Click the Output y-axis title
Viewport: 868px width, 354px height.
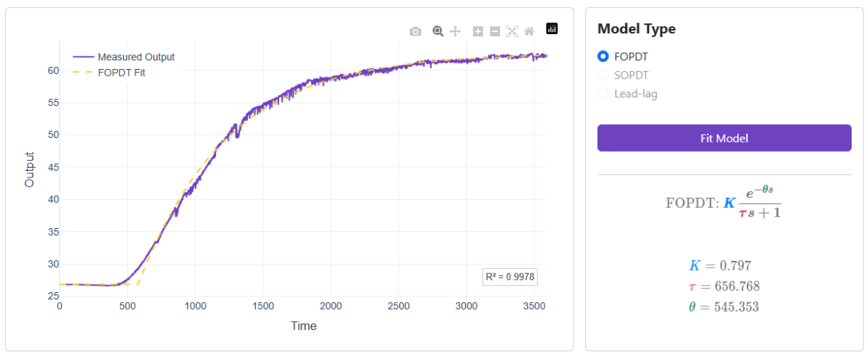[29, 169]
